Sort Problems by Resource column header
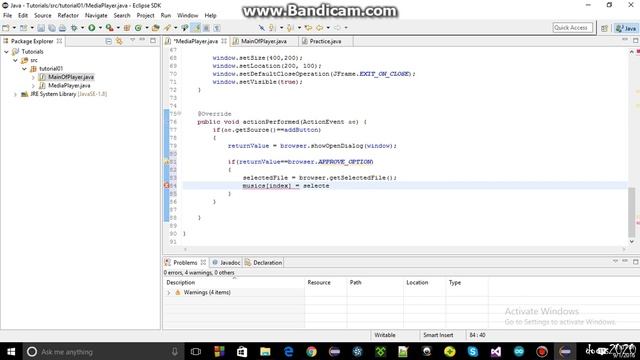The height and width of the screenshot is (360, 640). 326,282
